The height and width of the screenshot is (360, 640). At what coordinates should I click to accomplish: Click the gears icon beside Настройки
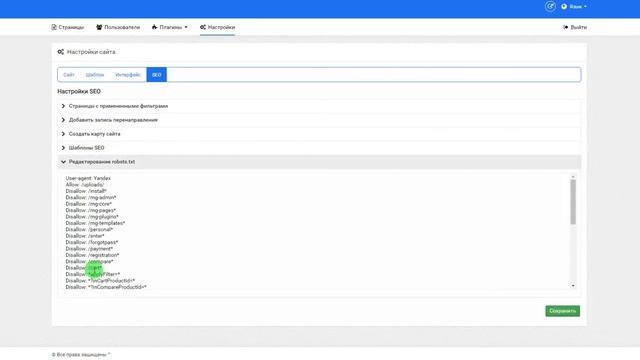point(203,27)
